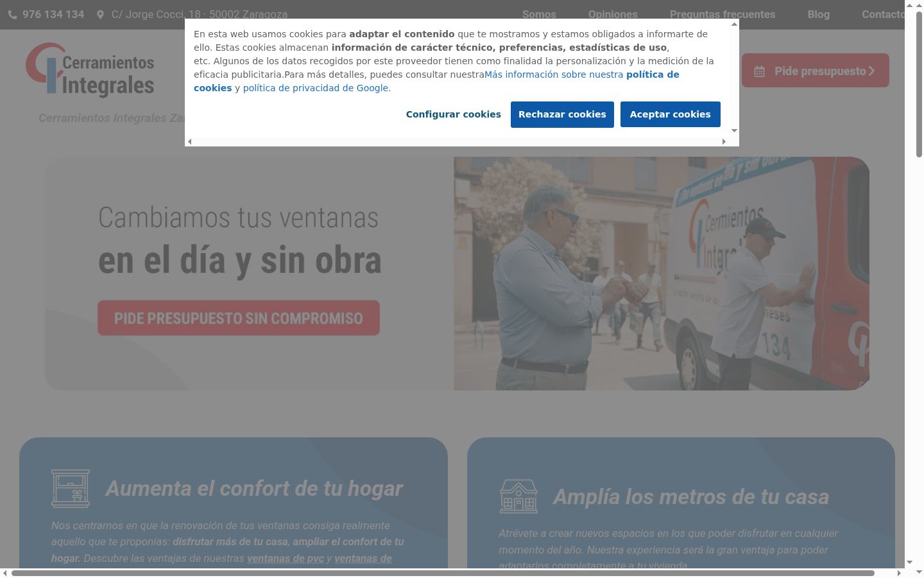Viewport: 924px width, 578px height.
Task: Click the house icon beside Amplía los metros
Action: click(x=518, y=496)
